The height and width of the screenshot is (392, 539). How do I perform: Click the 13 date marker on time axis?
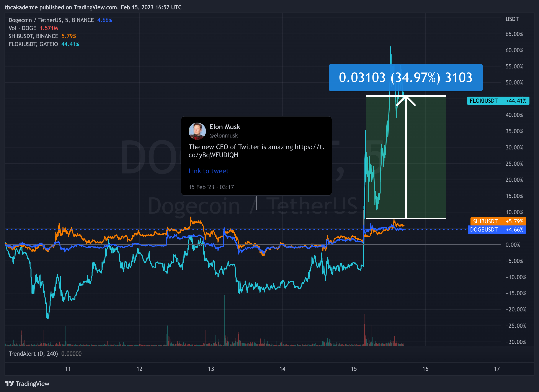(211, 369)
